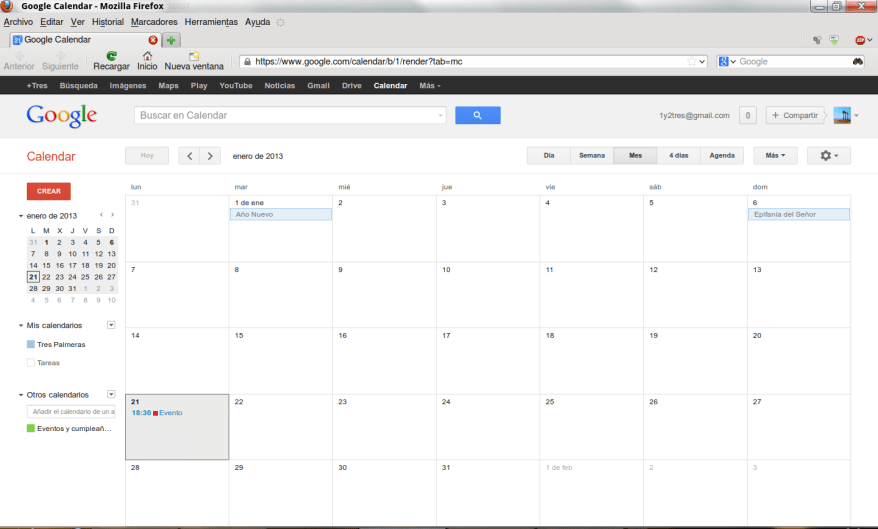The width and height of the screenshot is (878, 529).
Task: Click notifications counter box showing 0
Action: pyautogui.click(x=748, y=115)
